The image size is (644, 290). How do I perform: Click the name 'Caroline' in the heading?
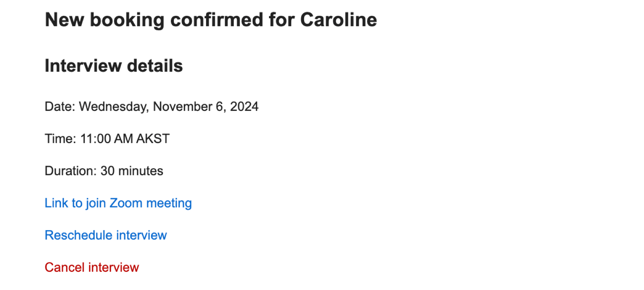pyautogui.click(x=338, y=20)
